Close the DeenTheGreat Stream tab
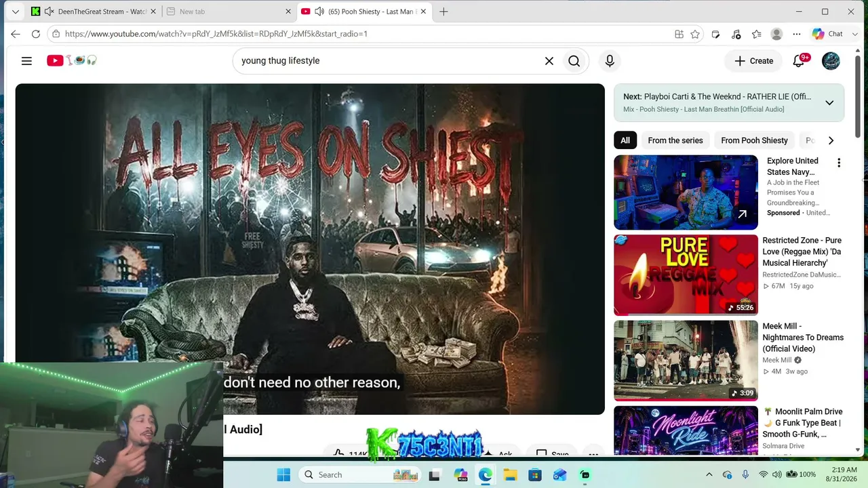 coord(153,12)
